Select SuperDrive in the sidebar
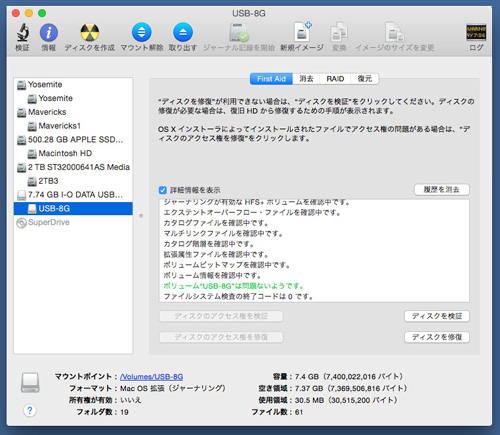Viewport: 500px width, 435px height. click(x=73, y=222)
